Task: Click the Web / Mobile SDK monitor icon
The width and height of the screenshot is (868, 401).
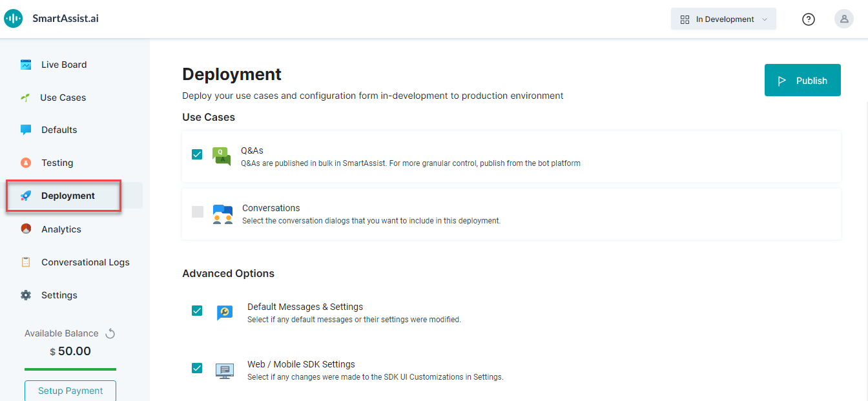Action: (224, 371)
